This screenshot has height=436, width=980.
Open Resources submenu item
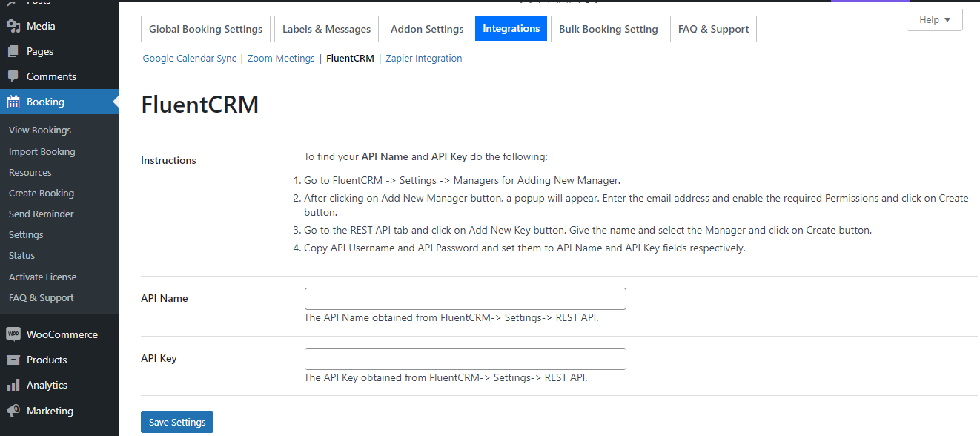[30, 172]
